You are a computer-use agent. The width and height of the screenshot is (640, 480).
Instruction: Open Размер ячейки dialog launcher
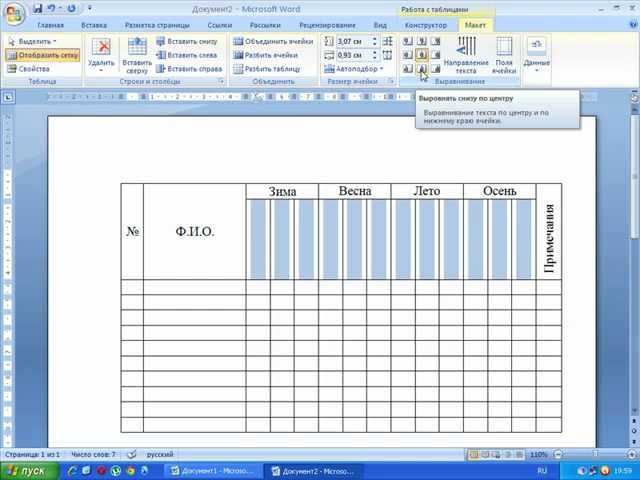coord(391,82)
